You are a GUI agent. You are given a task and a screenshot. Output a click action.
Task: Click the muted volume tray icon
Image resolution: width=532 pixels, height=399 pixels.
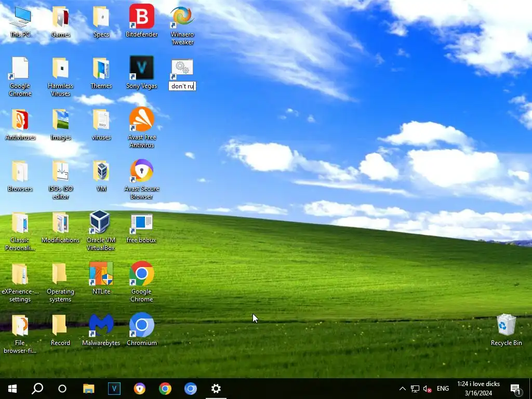pos(427,389)
